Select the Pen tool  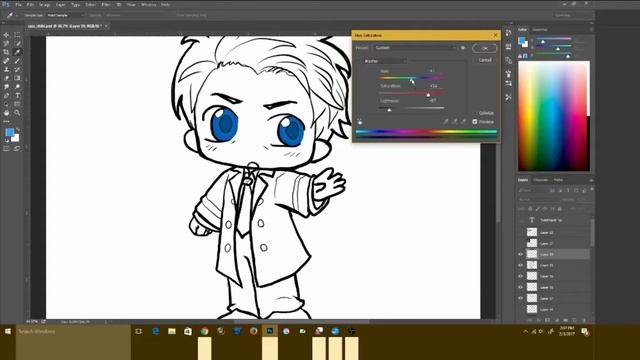click(x=6, y=96)
